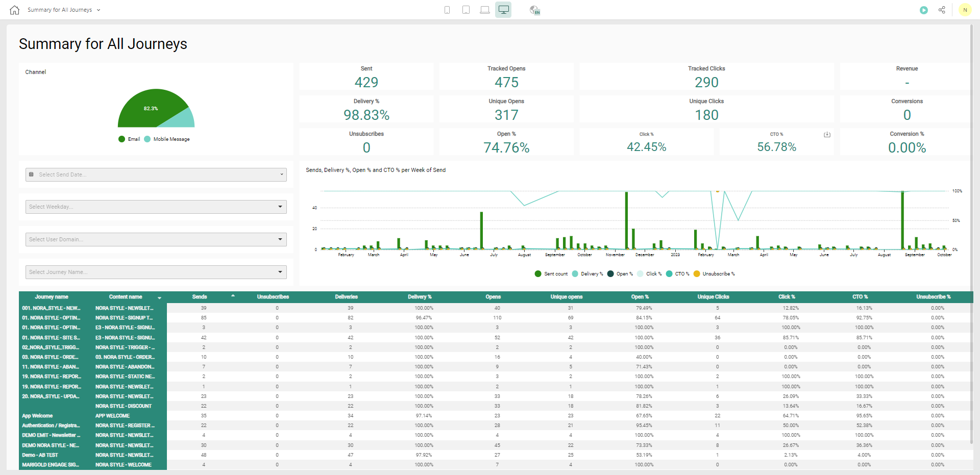Sort table by Content name header

point(126,297)
